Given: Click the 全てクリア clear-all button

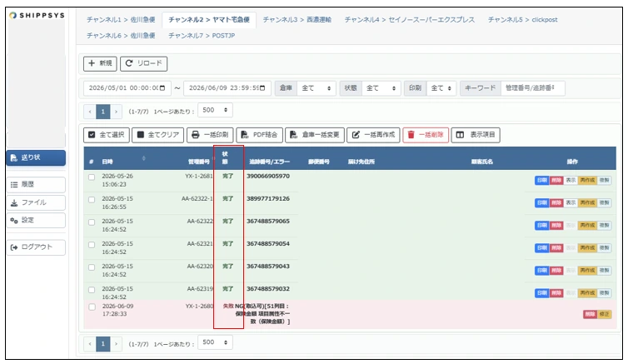Looking at the screenshot, I should coord(158,135).
